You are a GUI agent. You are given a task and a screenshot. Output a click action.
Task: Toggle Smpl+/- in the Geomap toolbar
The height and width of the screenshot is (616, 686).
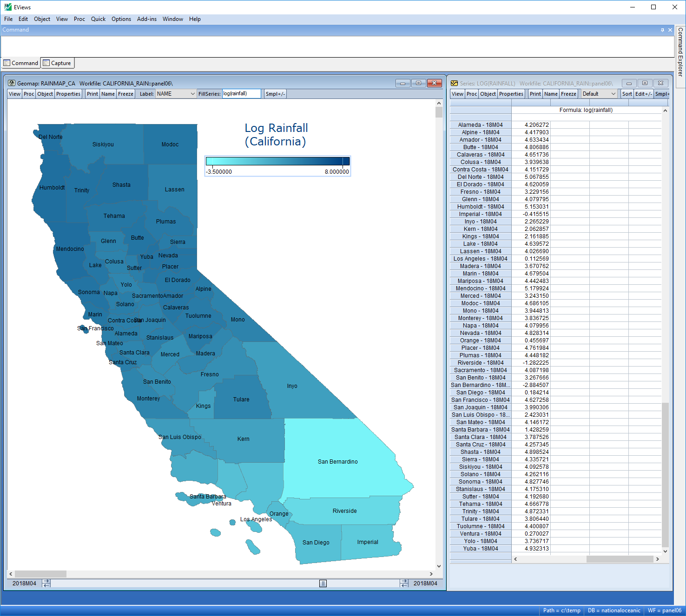pyautogui.click(x=275, y=94)
